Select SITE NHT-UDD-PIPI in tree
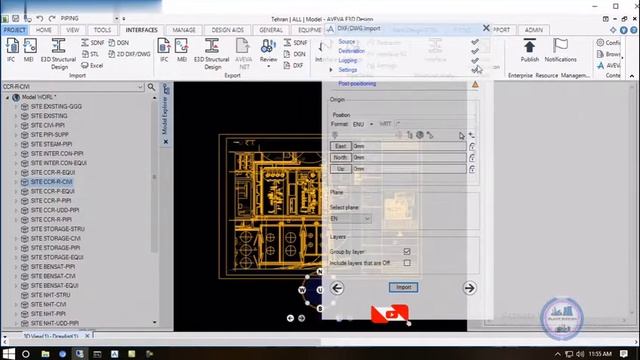The image size is (640, 360). (55, 323)
